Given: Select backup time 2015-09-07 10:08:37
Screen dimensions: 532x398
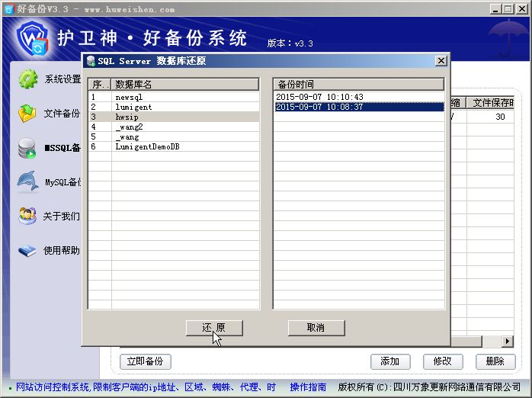Looking at the screenshot, I should pos(359,107).
